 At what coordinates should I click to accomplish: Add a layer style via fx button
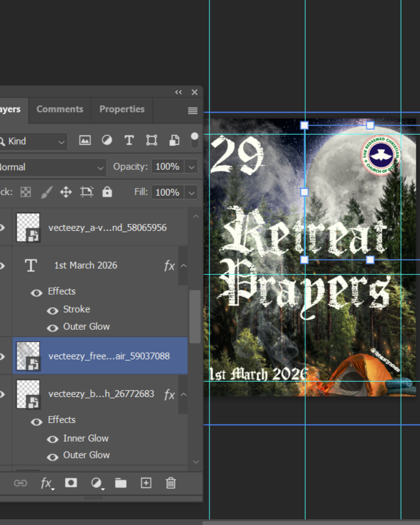[46, 483]
